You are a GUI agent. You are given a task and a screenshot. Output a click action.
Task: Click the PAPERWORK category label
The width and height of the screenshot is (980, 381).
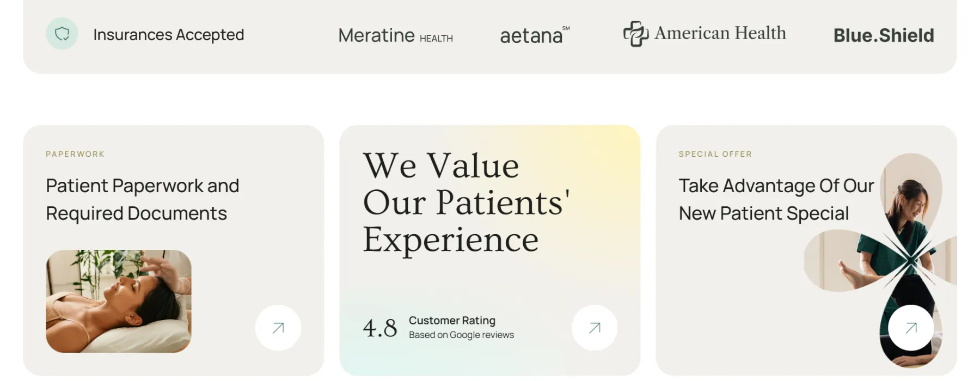(x=75, y=154)
